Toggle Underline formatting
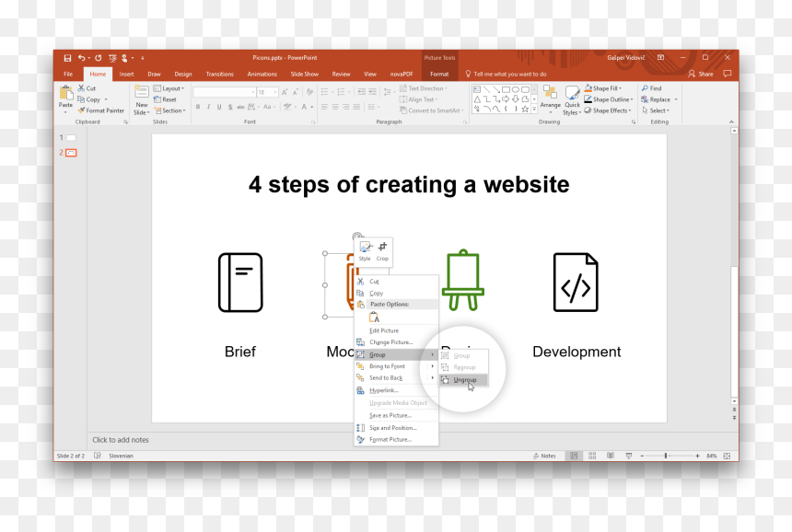The image size is (792, 532). [219, 107]
